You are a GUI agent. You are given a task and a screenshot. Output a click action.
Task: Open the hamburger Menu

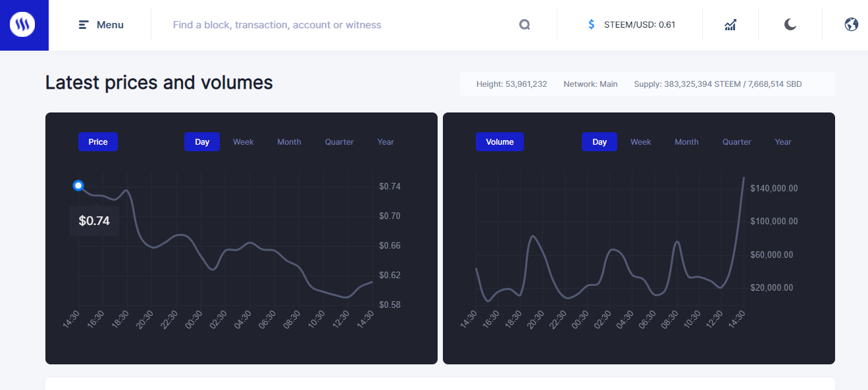pyautogui.click(x=101, y=25)
